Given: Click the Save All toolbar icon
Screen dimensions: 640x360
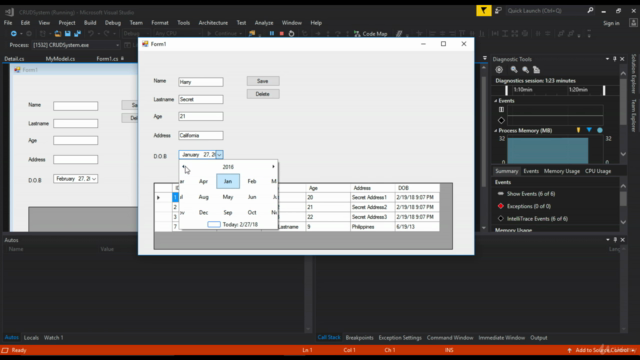Looking at the screenshot, I should click(78, 33).
